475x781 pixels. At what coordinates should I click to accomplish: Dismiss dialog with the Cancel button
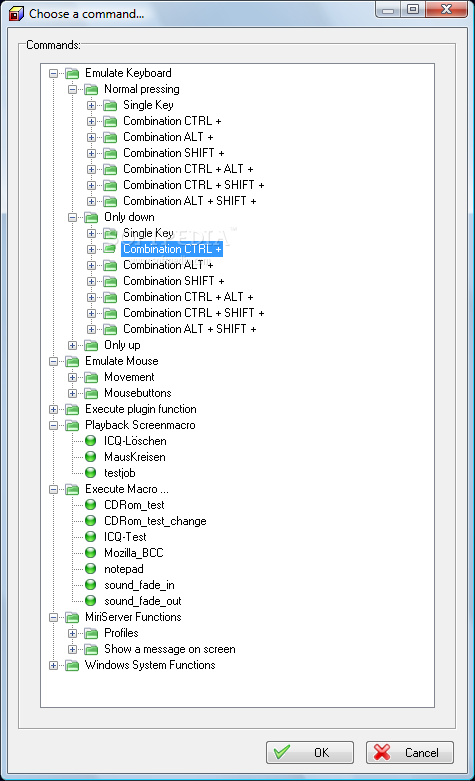(410, 752)
